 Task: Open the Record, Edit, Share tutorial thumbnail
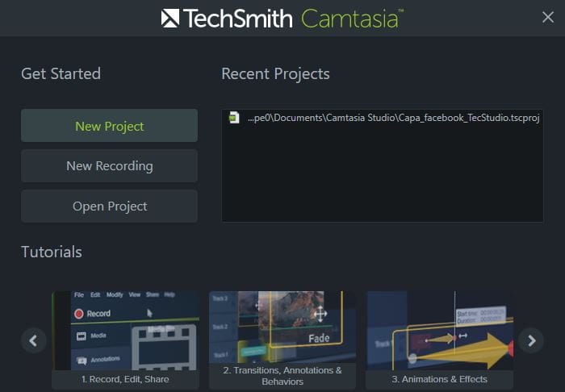click(125, 331)
